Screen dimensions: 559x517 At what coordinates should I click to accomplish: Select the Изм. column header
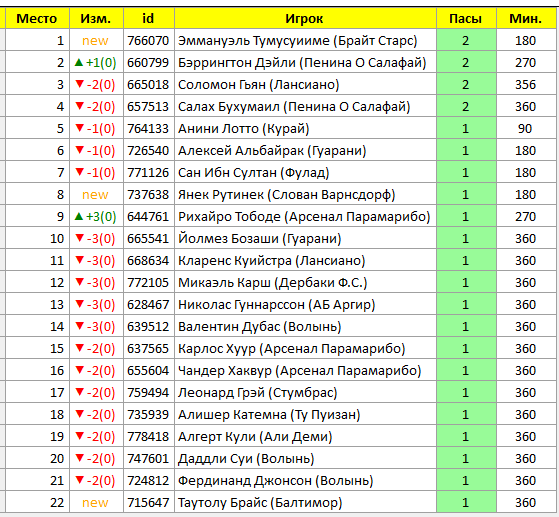96,18
